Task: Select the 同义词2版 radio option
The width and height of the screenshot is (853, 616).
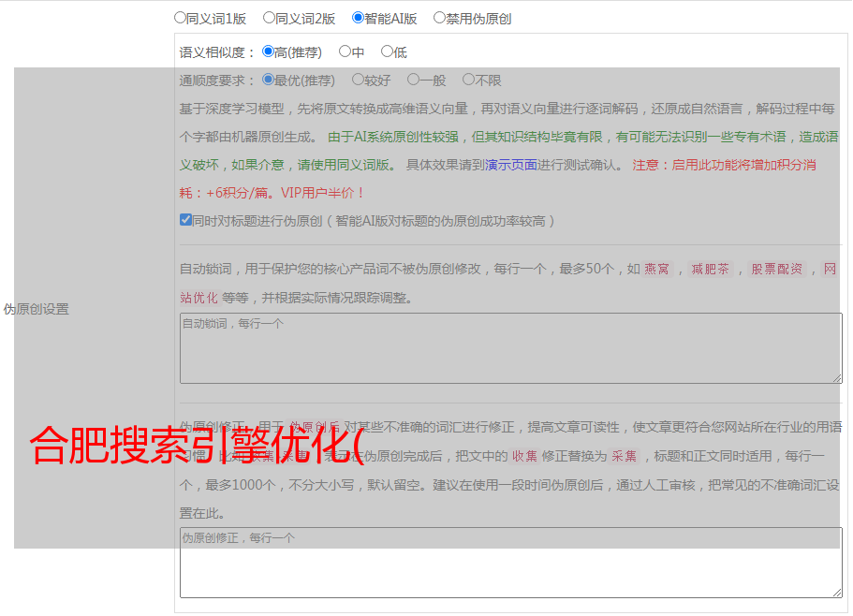Action: coord(269,18)
